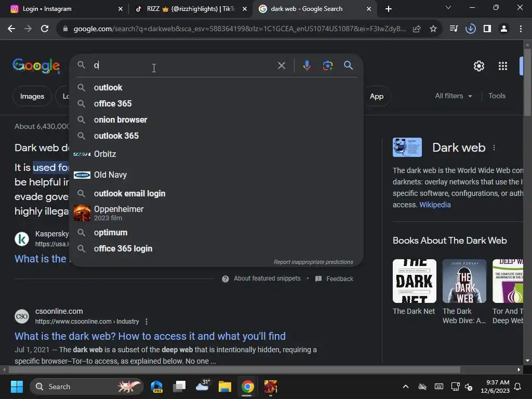Close the TikTok tab
Viewport: 532px width, 399px height.
tap(245, 9)
